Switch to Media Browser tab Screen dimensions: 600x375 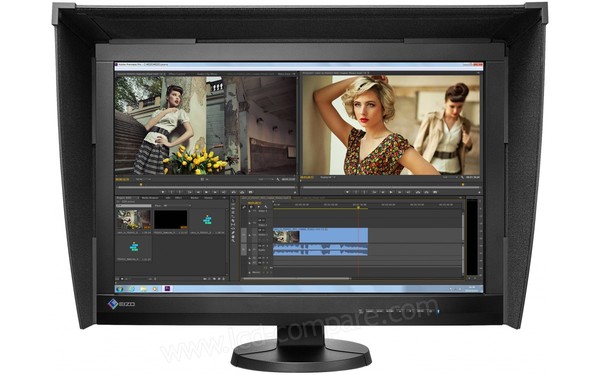(150, 198)
